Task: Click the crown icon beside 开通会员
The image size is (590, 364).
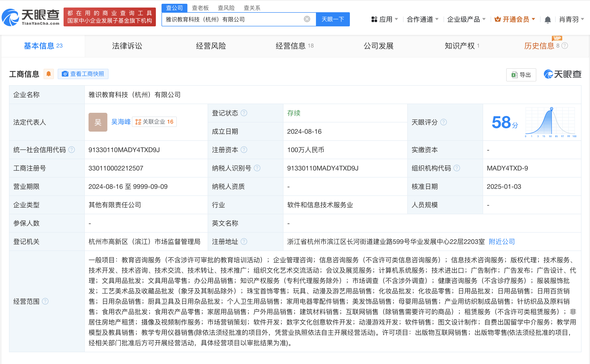Action: pos(497,19)
